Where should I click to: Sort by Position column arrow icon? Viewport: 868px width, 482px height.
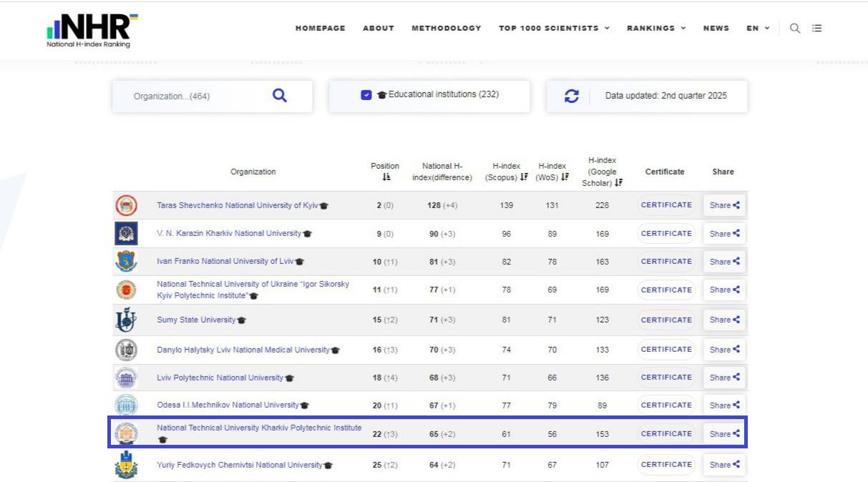click(386, 177)
